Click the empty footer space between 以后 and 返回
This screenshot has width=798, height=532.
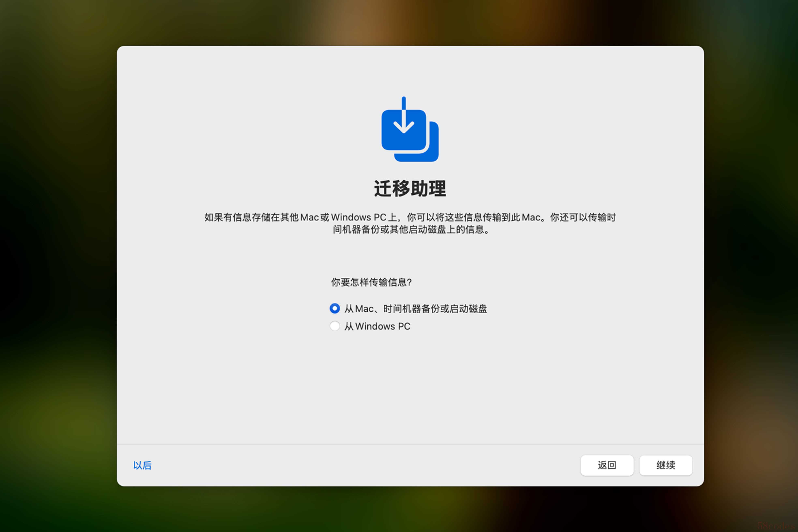tap(366, 465)
